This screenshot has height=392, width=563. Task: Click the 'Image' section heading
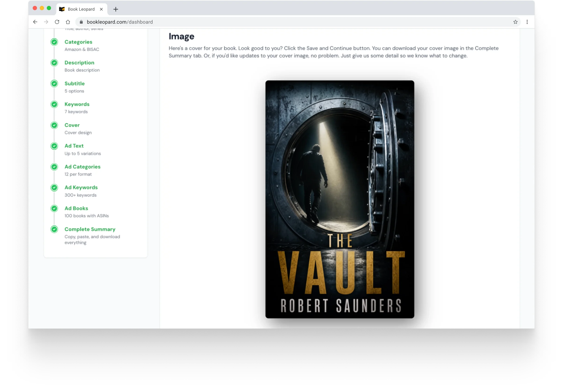point(182,37)
